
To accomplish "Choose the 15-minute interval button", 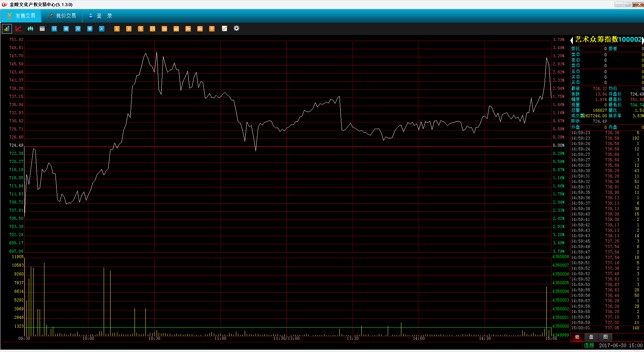I will [153, 29].
